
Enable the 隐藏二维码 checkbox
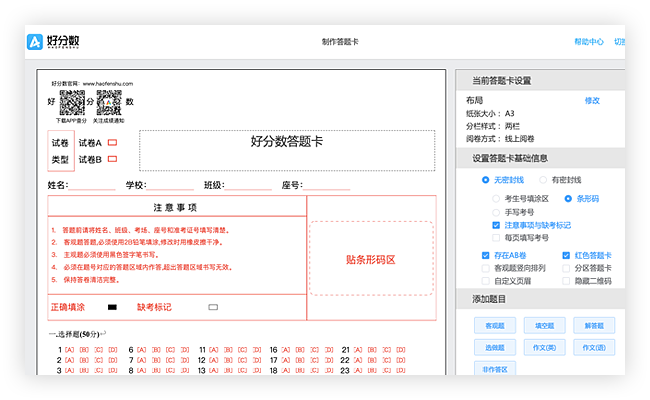click(x=566, y=281)
